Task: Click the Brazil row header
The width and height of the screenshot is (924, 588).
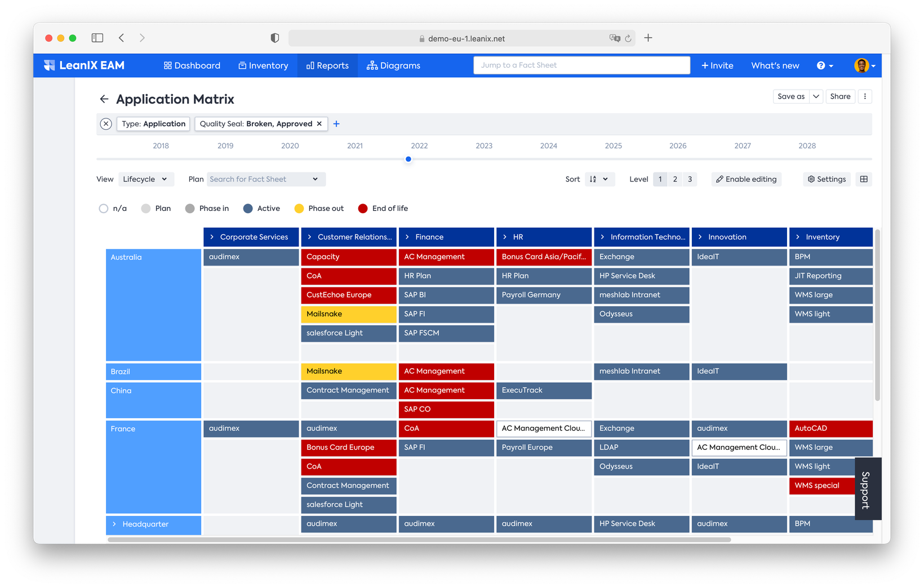Action: coord(153,372)
